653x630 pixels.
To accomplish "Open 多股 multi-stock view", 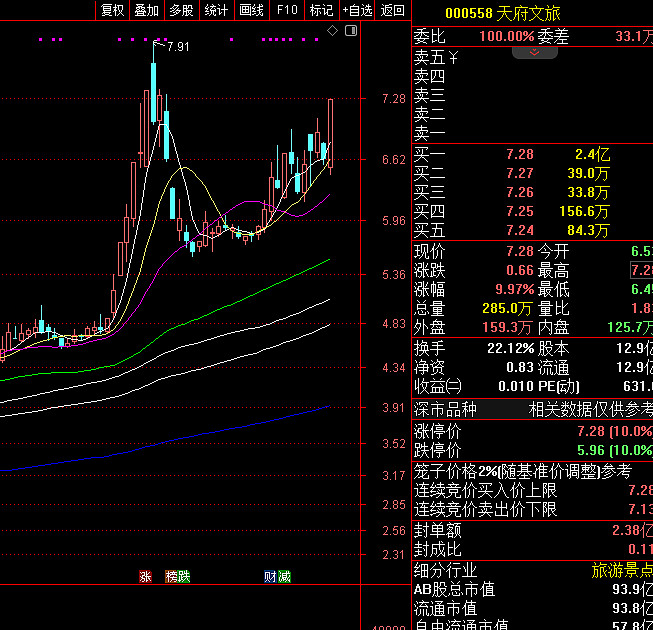I will coord(182,10).
